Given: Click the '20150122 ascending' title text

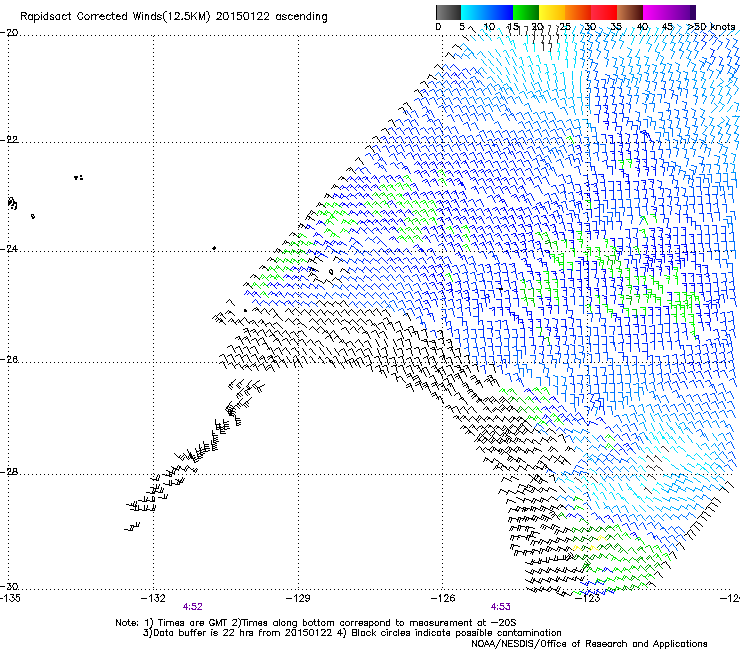Looking at the screenshot, I should click(x=271, y=17).
